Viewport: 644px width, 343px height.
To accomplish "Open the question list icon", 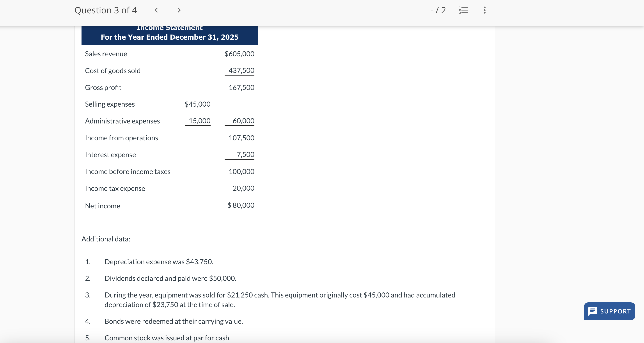I will (463, 10).
